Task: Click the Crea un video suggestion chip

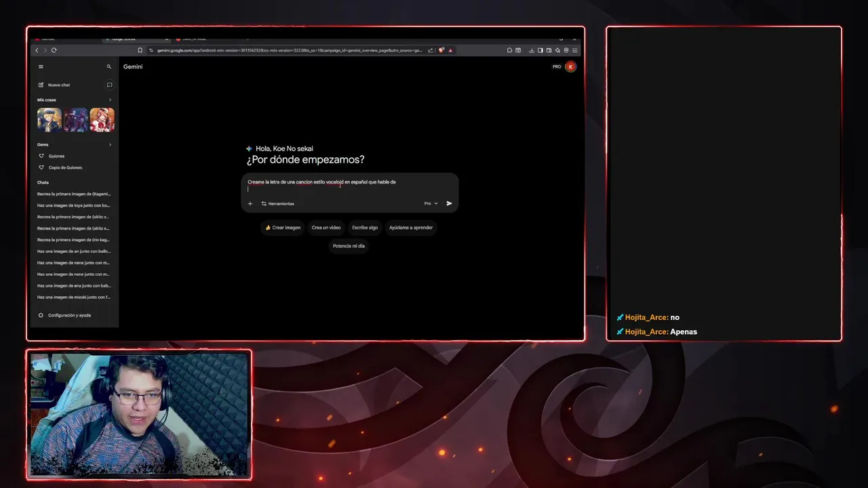Action: pyautogui.click(x=326, y=228)
